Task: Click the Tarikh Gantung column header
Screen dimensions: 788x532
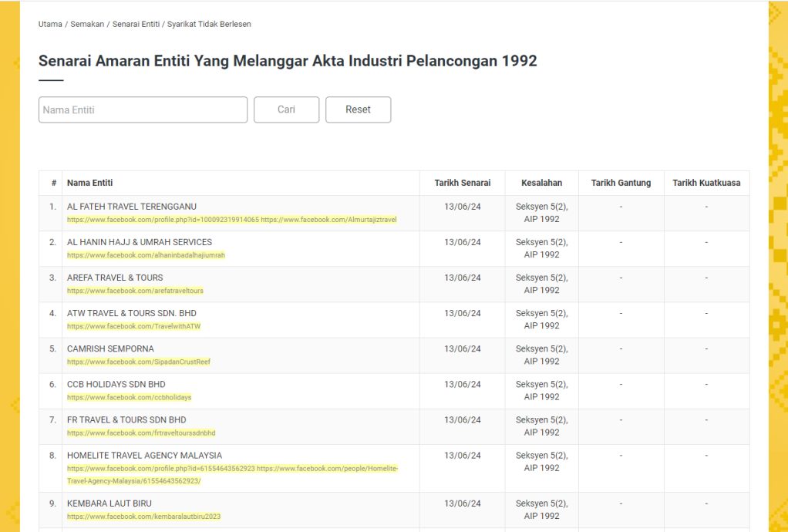Action: click(621, 183)
